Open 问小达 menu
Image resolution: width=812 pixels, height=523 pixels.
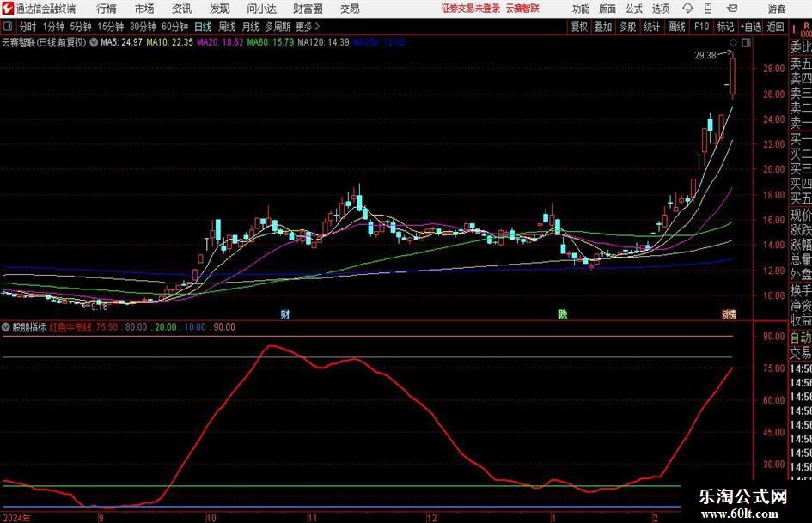pos(261,9)
